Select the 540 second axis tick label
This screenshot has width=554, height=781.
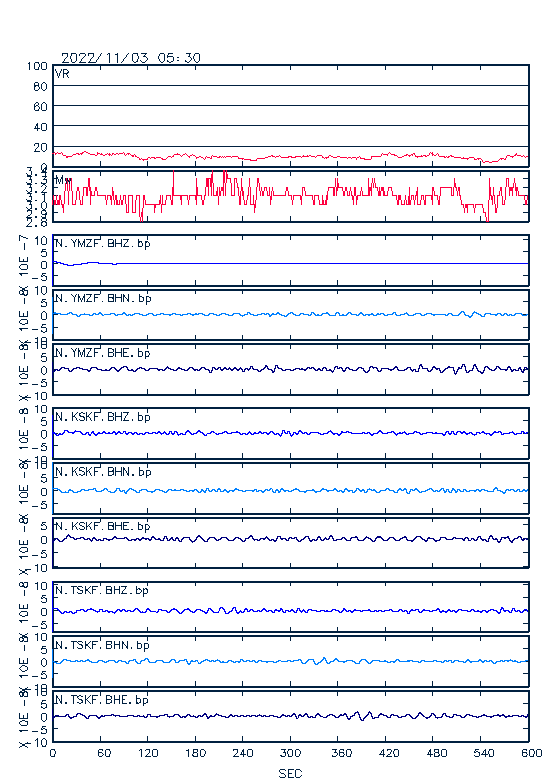tap(483, 753)
